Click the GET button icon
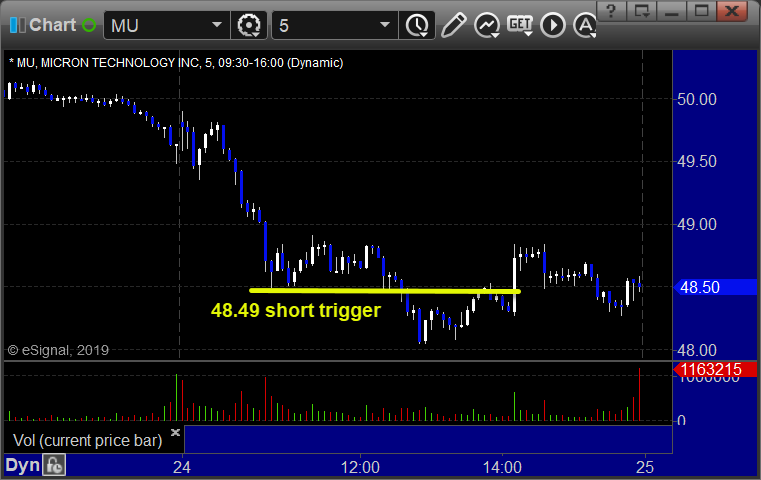This screenshot has height=480, width=761. tap(520, 25)
